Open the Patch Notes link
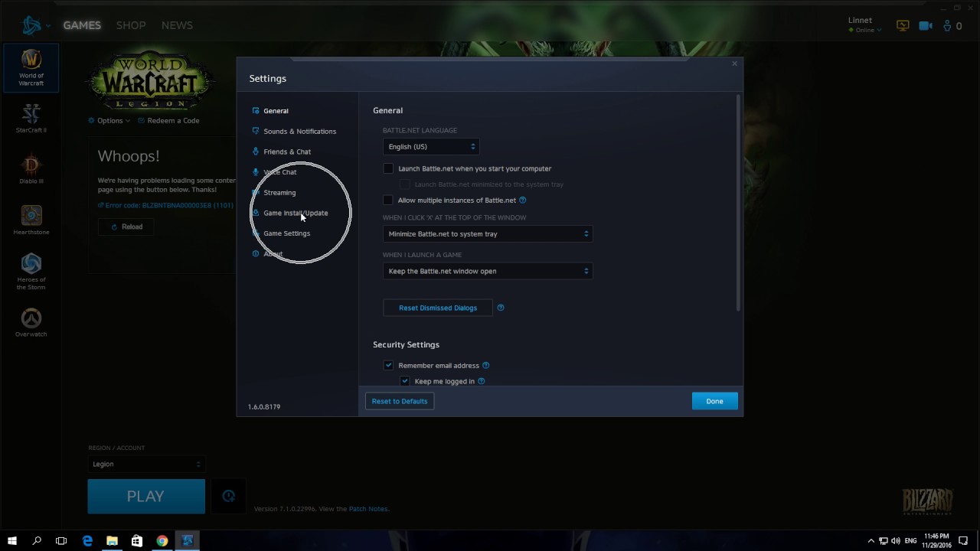The width and height of the screenshot is (980, 551). pos(368,509)
